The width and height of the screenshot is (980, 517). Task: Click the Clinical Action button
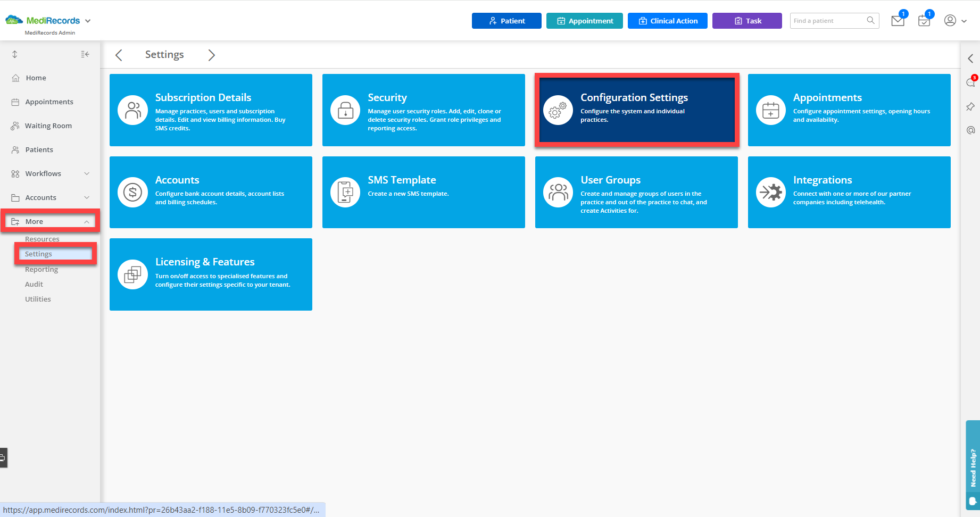click(668, 21)
